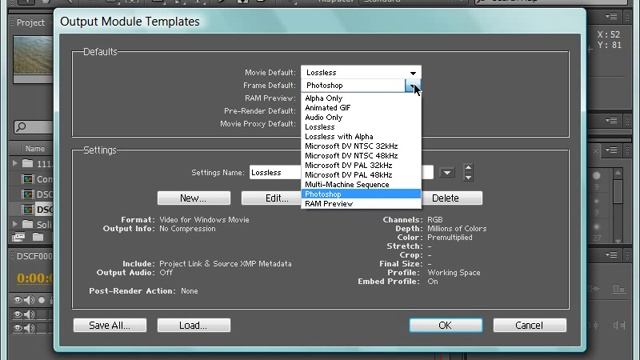This screenshot has height=360, width=640.
Task: Cancel the Output Module Templates dialog
Action: coord(530,325)
